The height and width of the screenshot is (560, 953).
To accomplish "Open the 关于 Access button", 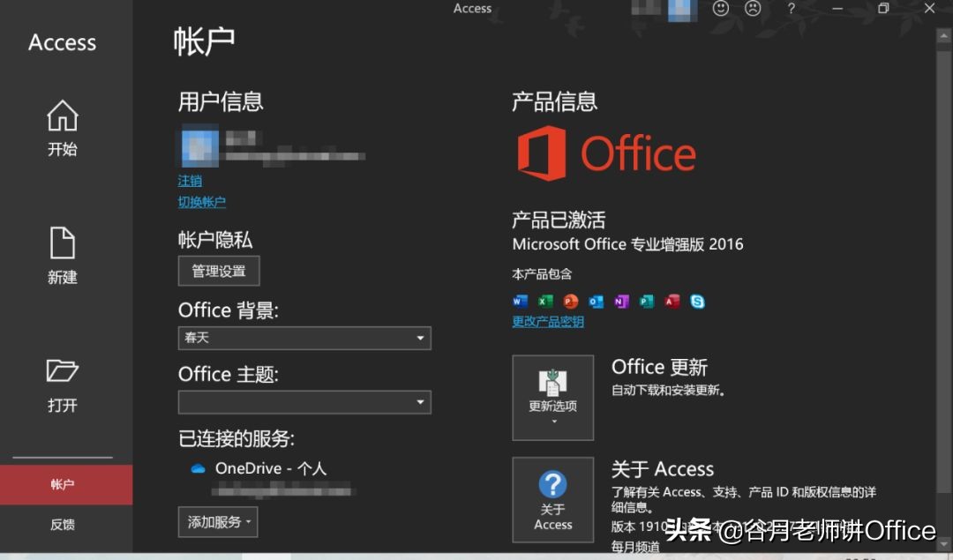I will coord(553,500).
